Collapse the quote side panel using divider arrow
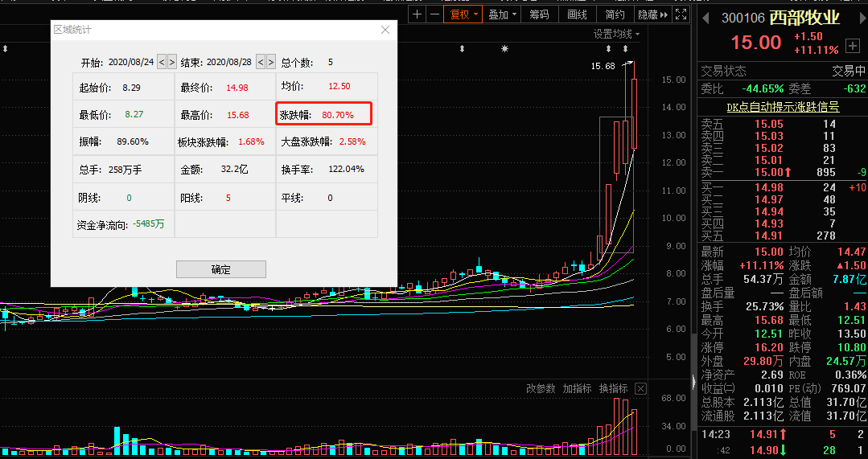 point(693,382)
